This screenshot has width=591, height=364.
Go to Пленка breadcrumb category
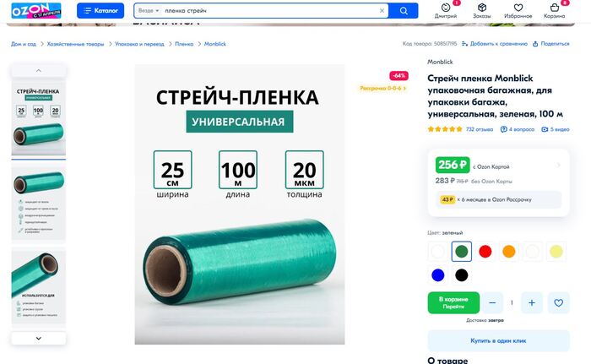[x=184, y=44]
